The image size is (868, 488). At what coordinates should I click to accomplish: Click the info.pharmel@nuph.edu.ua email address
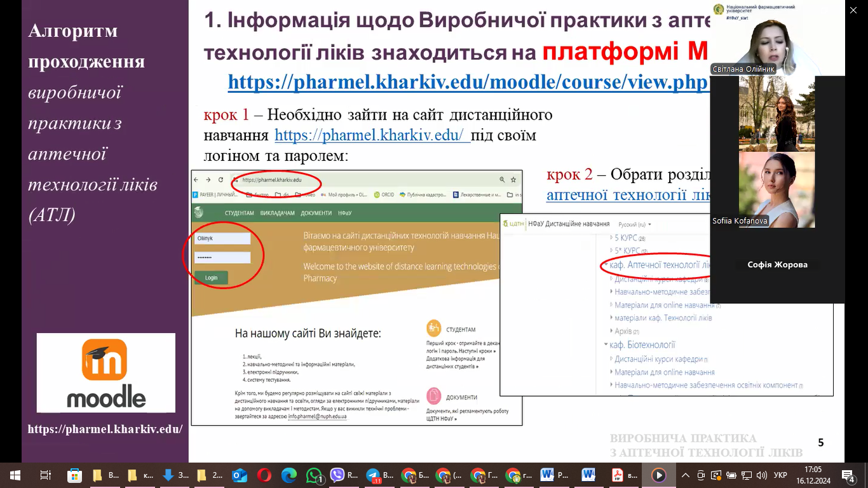pos(317,417)
